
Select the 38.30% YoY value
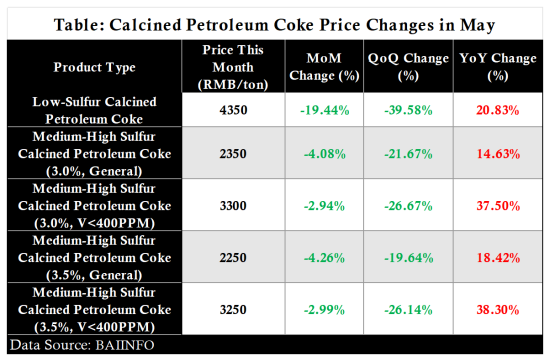click(498, 309)
